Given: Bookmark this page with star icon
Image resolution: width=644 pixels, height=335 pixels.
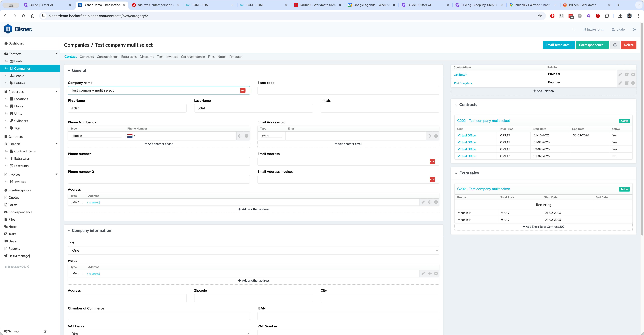Looking at the screenshot, I should pos(540,16).
